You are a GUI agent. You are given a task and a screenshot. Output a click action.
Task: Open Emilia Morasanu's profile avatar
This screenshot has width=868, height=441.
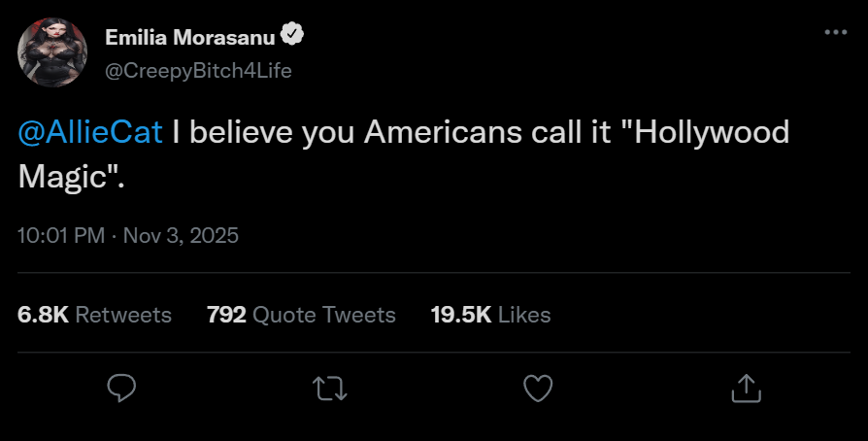pyautogui.click(x=52, y=51)
